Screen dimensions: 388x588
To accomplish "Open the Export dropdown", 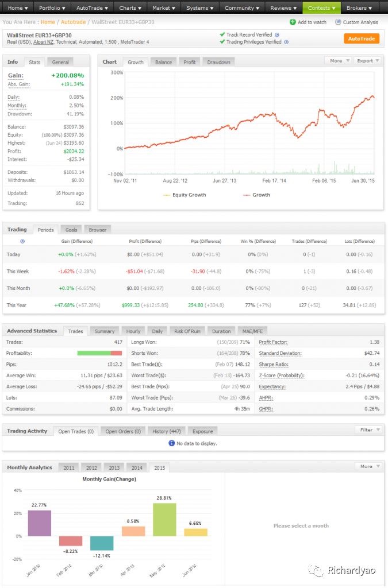I will [367, 60].
